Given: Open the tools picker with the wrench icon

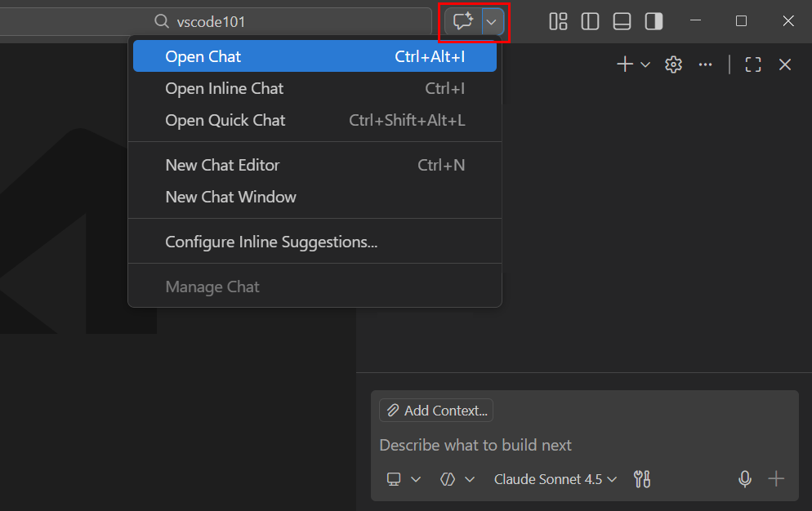Looking at the screenshot, I should (x=642, y=479).
